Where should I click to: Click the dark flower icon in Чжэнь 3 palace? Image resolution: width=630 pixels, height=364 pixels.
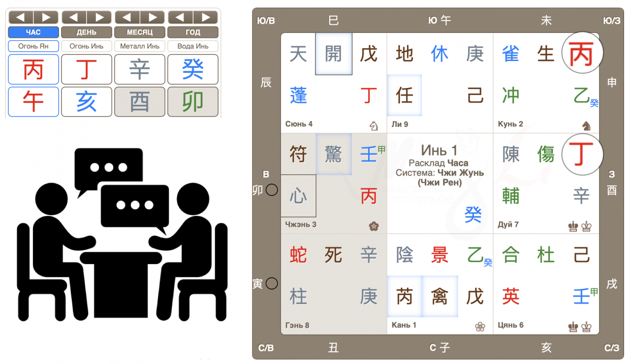[374, 226]
